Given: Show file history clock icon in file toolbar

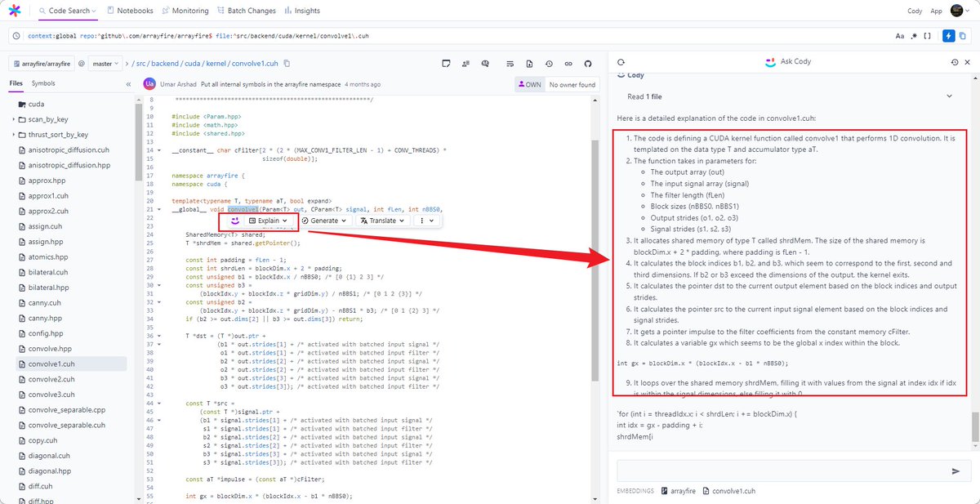Looking at the screenshot, I should coord(549,63).
